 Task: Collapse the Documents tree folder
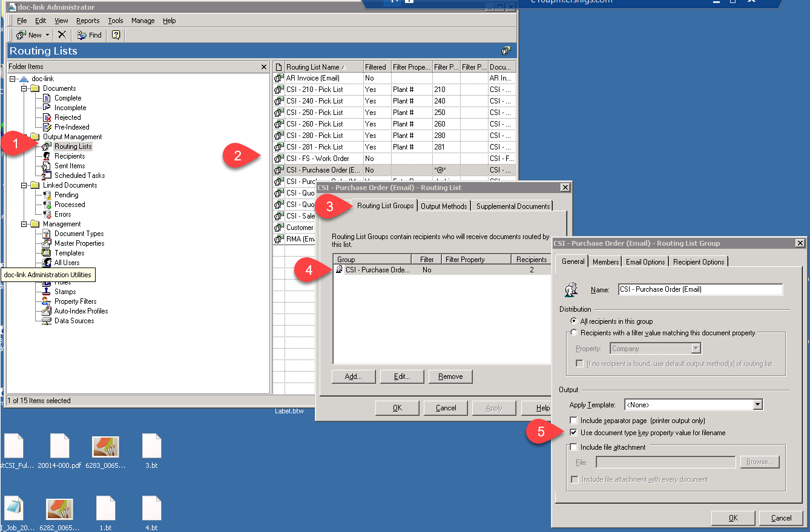click(24, 88)
